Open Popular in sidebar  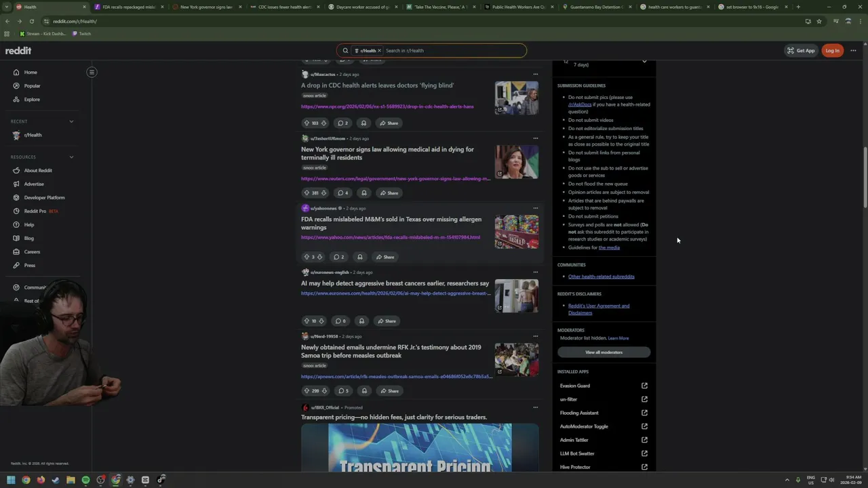32,86
